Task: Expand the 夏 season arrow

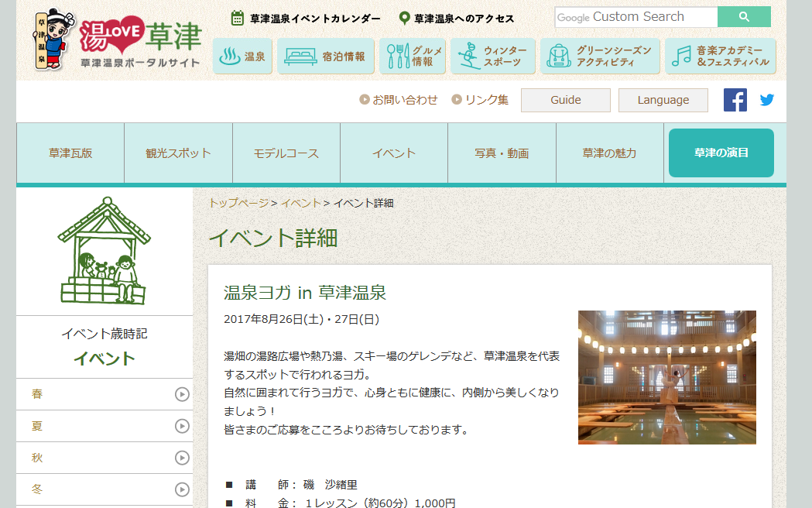Action: pyautogui.click(x=182, y=426)
